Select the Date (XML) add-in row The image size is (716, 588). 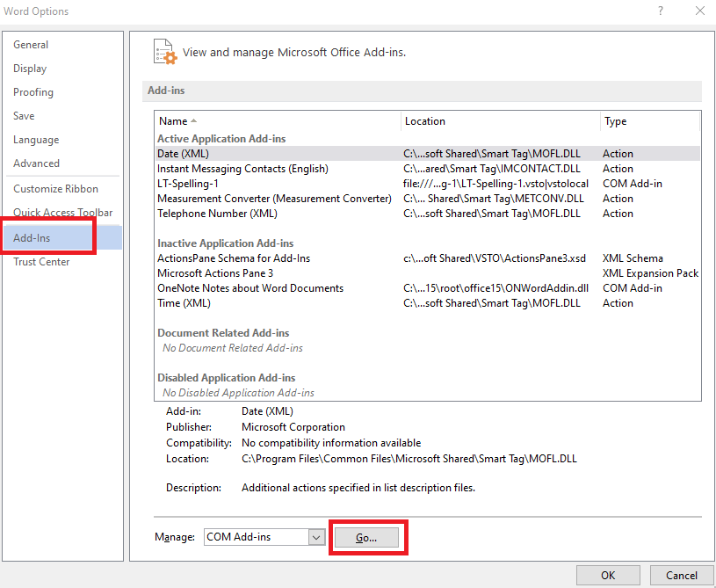tap(428, 154)
